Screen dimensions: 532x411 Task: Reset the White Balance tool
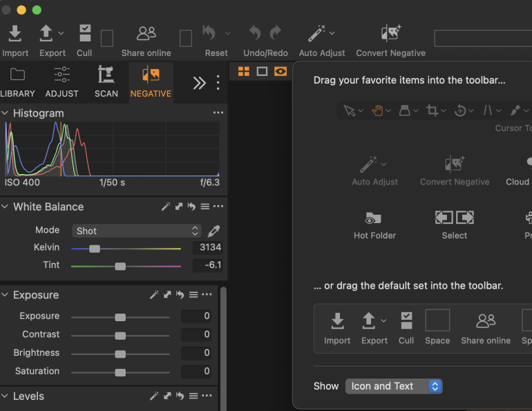191,207
